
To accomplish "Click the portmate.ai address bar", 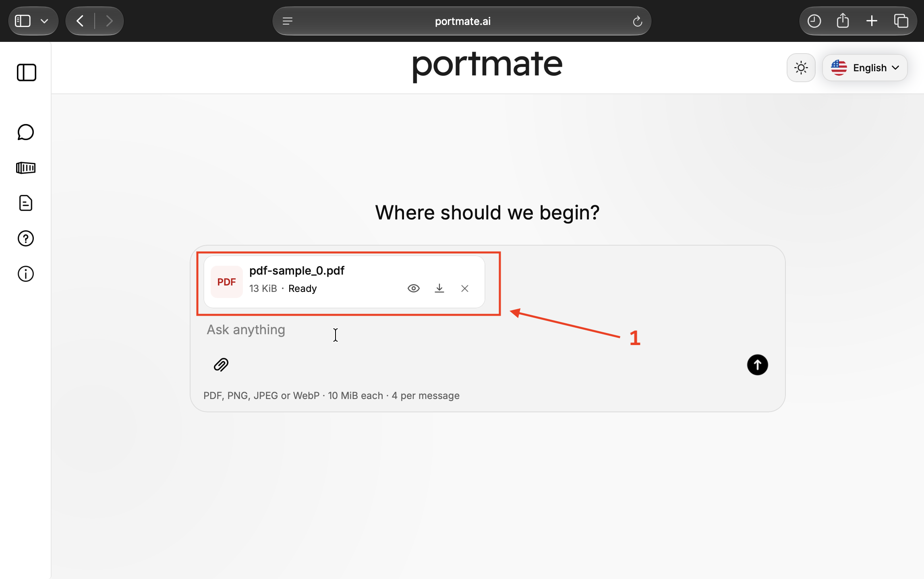I will (462, 21).
